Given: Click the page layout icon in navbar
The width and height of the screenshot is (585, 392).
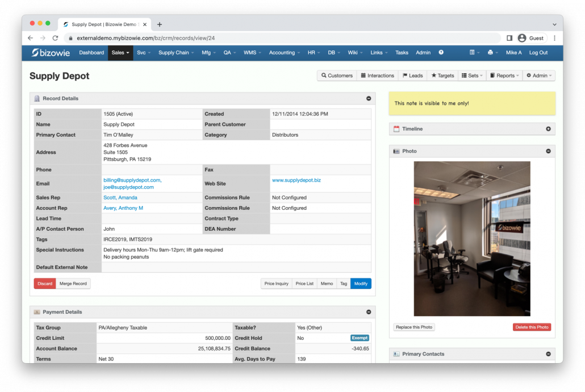Looking at the screenshot, I should click(473, 53).
